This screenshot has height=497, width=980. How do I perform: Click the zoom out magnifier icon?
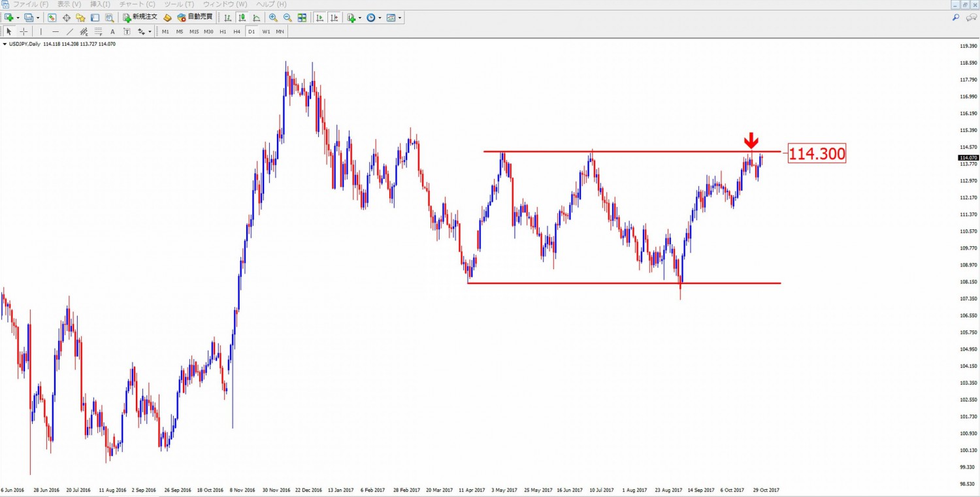coord(287,18)
